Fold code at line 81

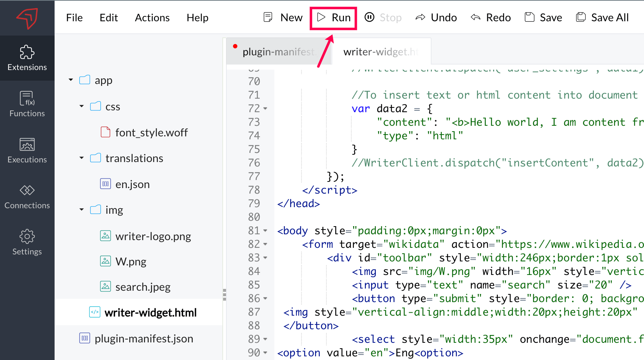click(x=265, y=231)
